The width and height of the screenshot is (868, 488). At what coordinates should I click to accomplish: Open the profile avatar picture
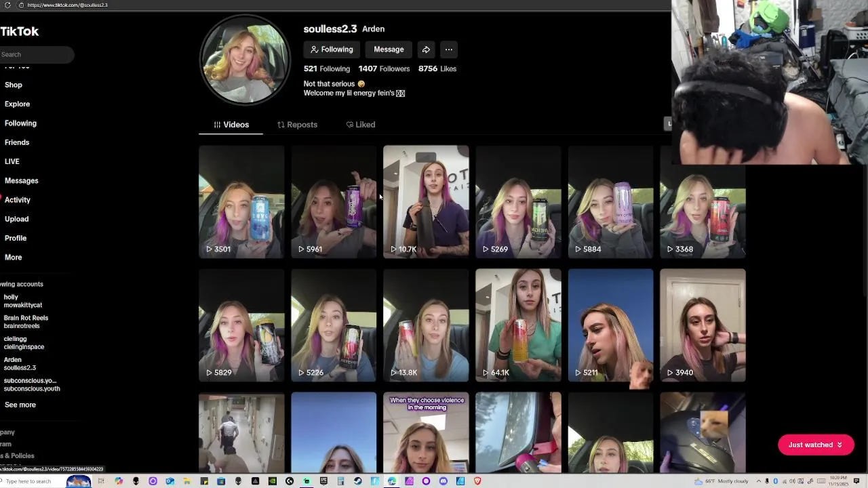[245, 60]
